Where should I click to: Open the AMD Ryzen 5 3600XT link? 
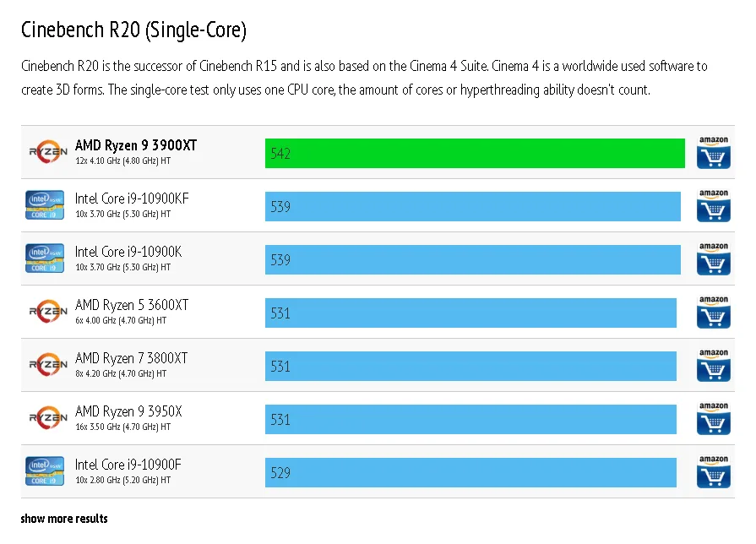pos(132,305)
